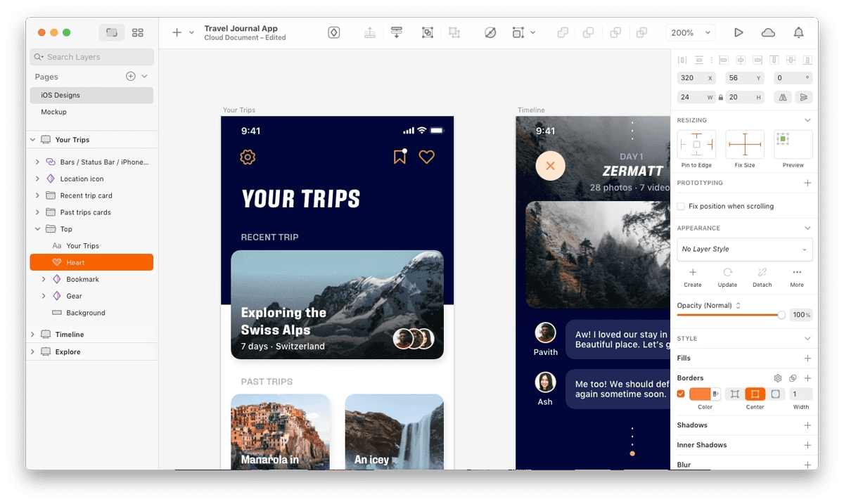Add a new Fill with plus icon

point(807,358)
